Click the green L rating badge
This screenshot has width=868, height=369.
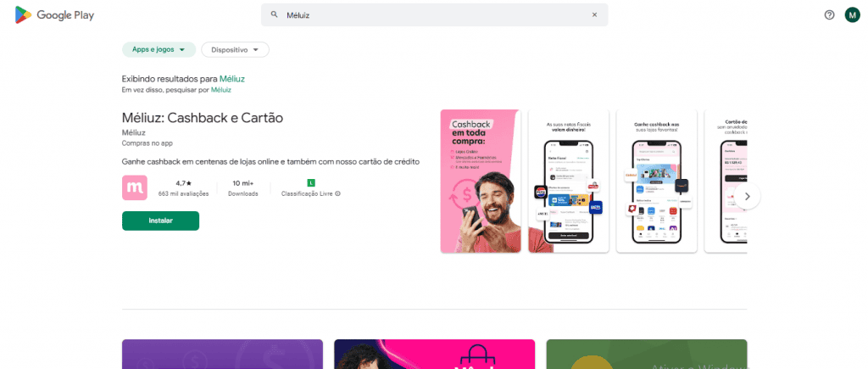point(311,182)
